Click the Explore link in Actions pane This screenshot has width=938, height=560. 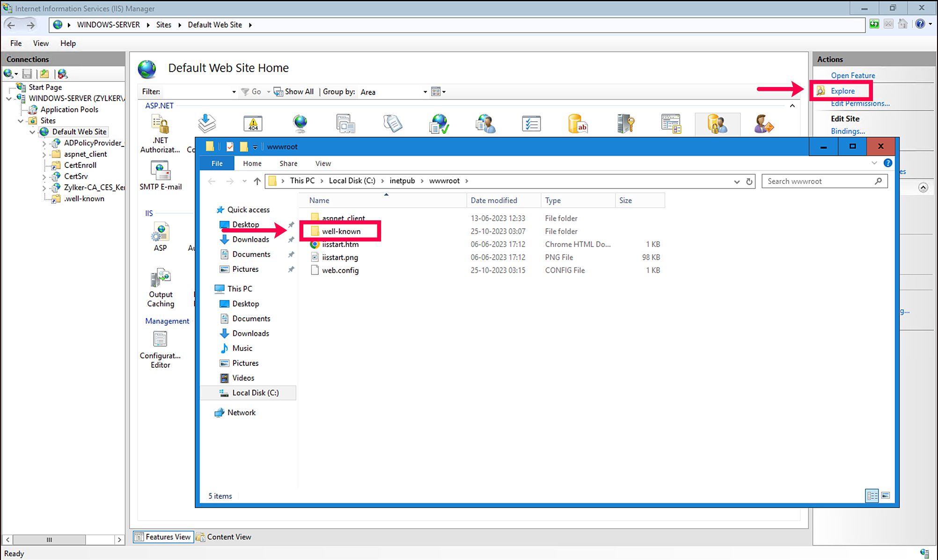click(x=842, y=90)
